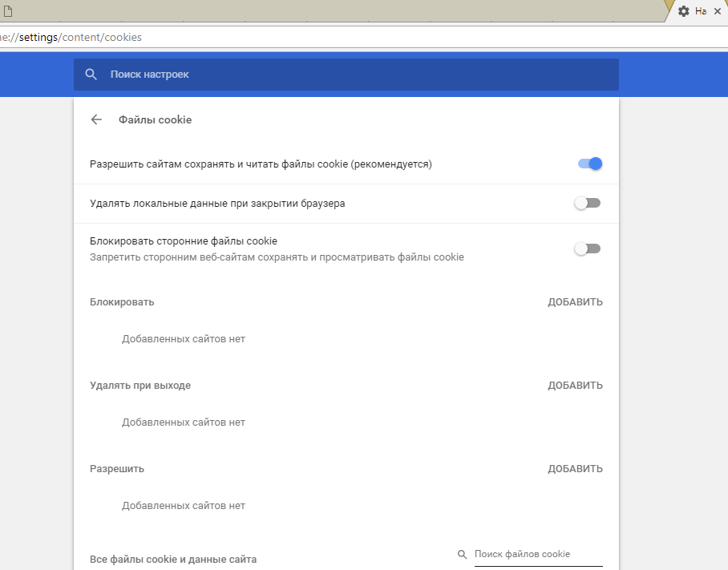Focus the Поиск настроек search field
The height and width of the screenshot is (570, 728).
click(x=346, y=75)
